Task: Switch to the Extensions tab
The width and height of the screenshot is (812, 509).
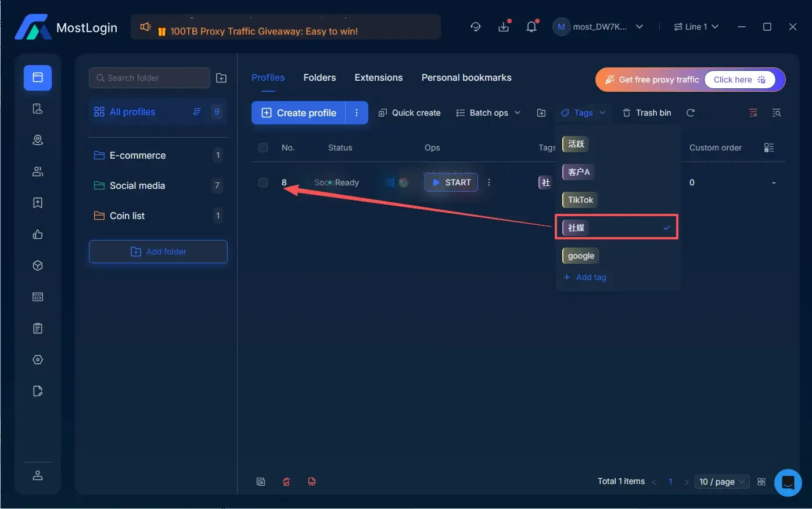Action: tap(378, 77)
